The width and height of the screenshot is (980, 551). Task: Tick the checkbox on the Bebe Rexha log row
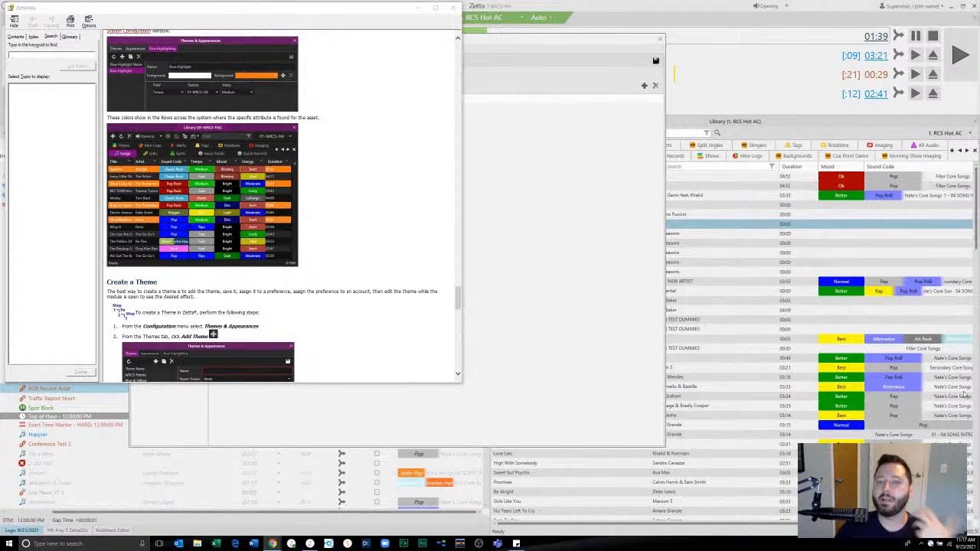(x=377, y=454)
